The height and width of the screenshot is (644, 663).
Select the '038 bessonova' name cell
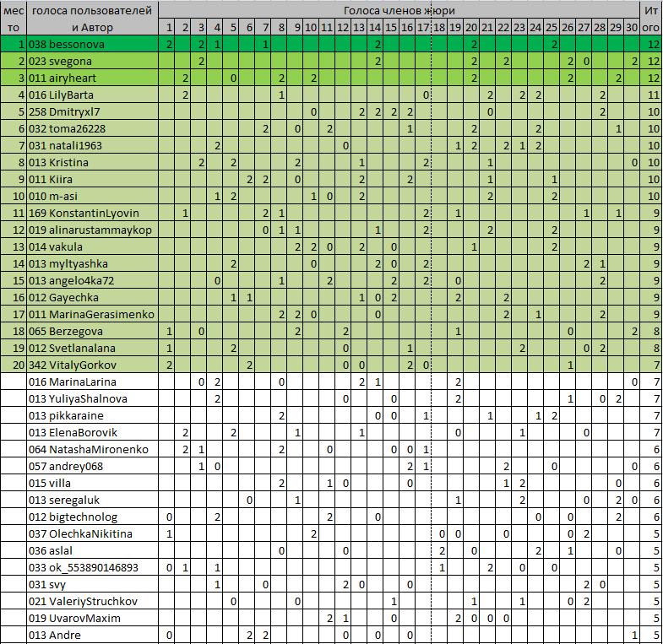92,45
